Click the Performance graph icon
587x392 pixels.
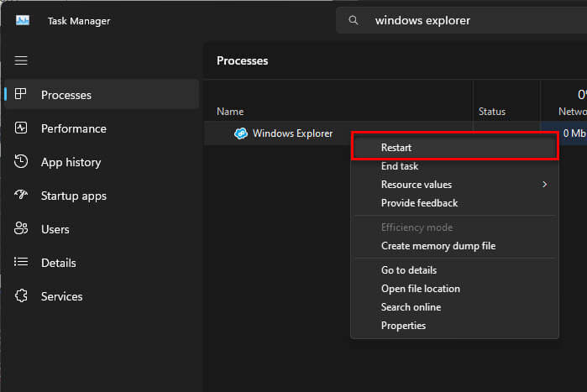21,128
